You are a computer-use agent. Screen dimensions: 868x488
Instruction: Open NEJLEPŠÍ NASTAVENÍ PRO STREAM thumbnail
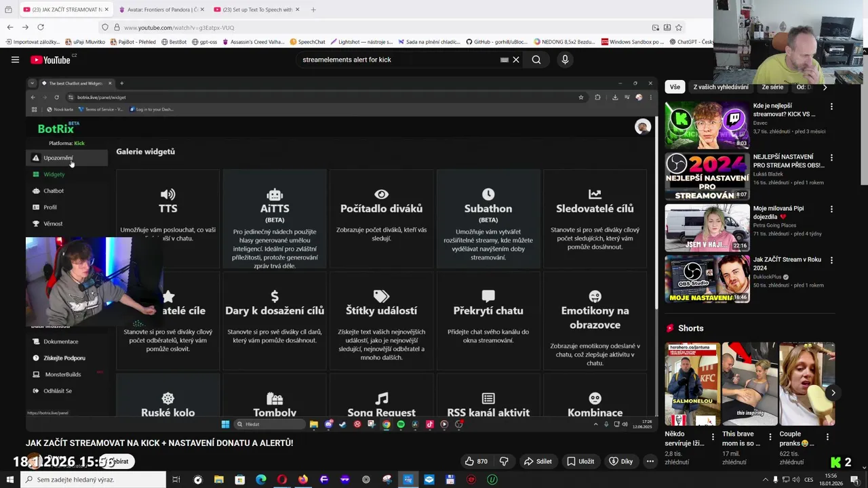[707, 176]
